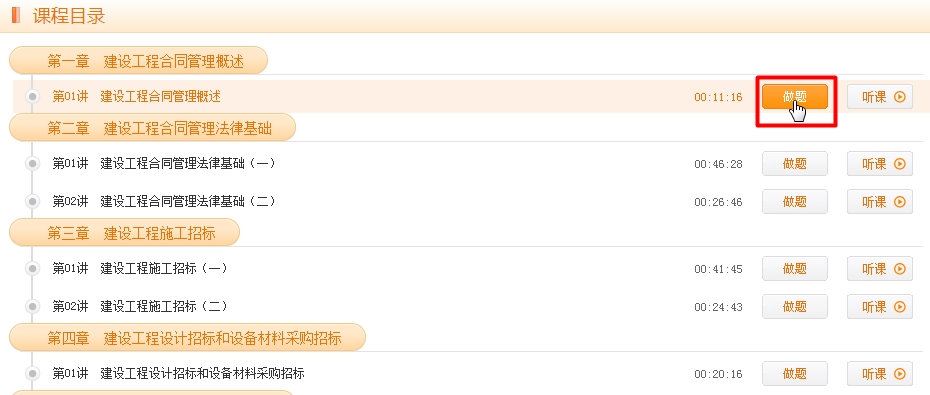The height and width of the screenshot is (395, 930).
Task: Collapse the 第三章 建设工程施工招标 chapter header
Action: [x=124, y=232]
